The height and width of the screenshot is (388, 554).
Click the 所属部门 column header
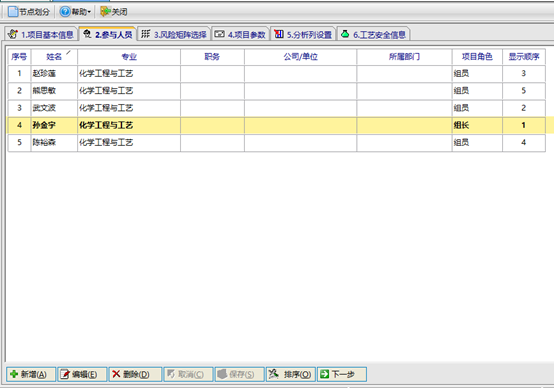pyautogui.click(x=405, y=57)
